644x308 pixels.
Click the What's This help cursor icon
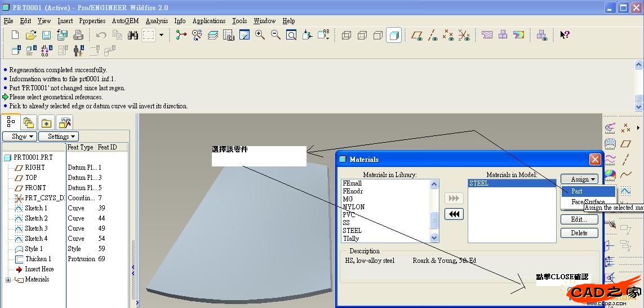click(x=564, y=35)
